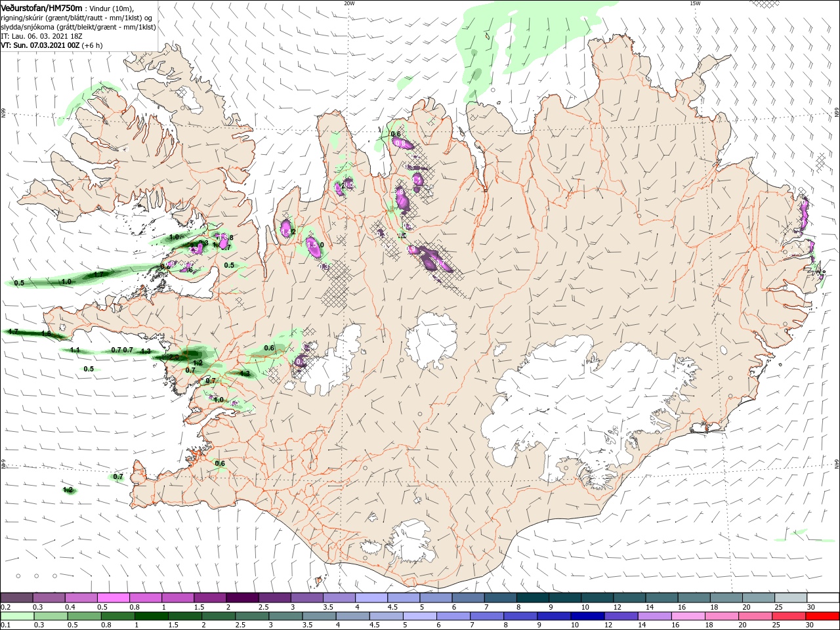Click the '3.5' label of the upper legend row

click(x=328, y=607)
